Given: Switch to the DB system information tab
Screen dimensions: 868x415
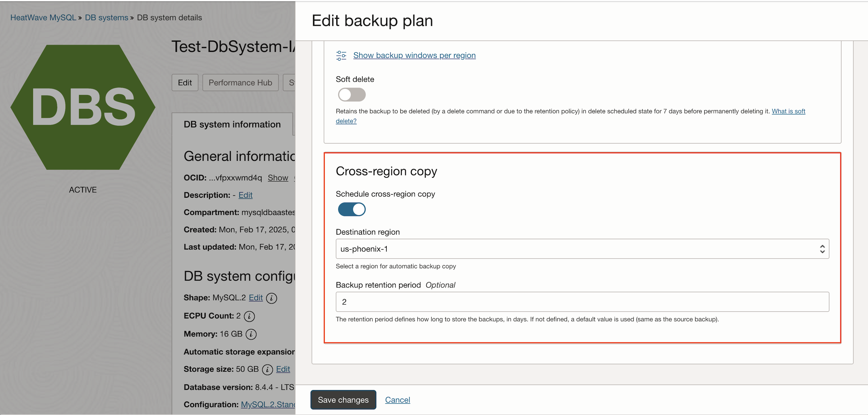Looking at the screenshot, I should (232, 124).
